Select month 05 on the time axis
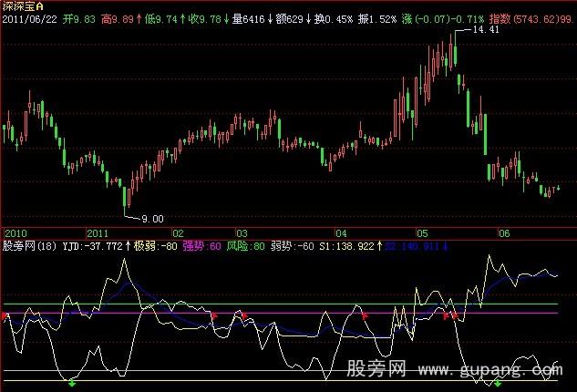577x392 pixels. click(x=422, y=232)
